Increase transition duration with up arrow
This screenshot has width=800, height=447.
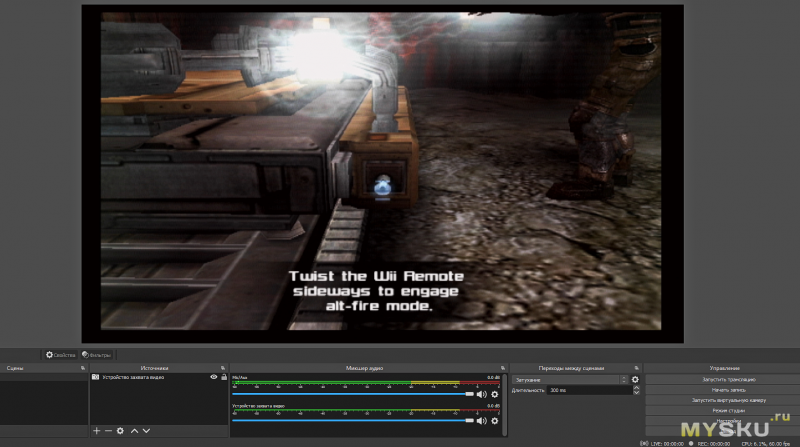click(x=636, y=388)
